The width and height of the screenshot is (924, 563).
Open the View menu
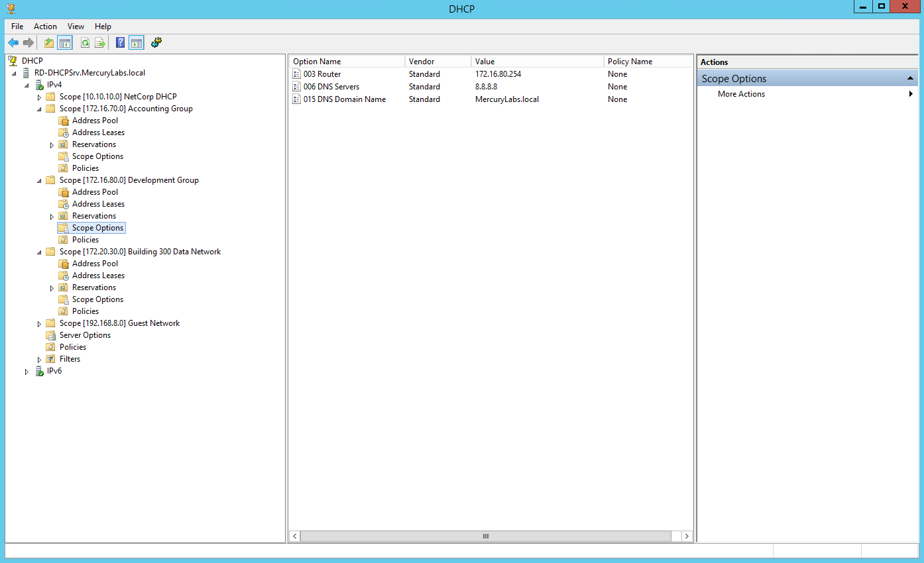tap(76, 26)
